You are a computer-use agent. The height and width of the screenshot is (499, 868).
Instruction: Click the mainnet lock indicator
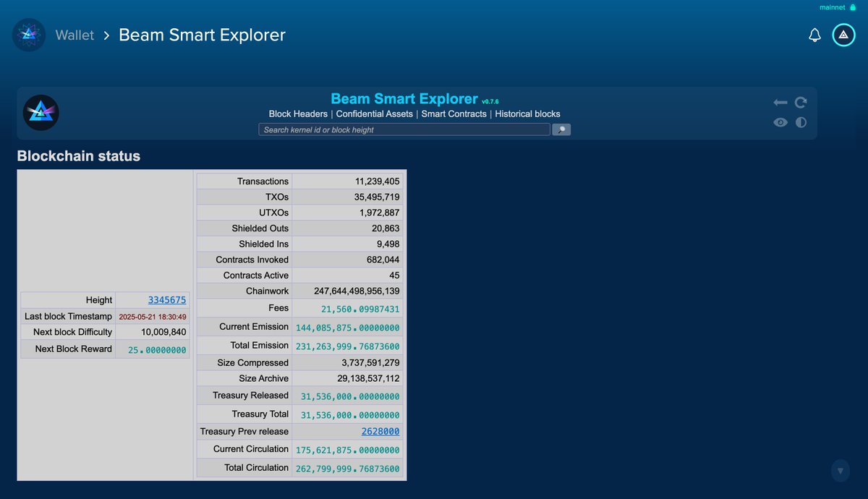(852, 7)
